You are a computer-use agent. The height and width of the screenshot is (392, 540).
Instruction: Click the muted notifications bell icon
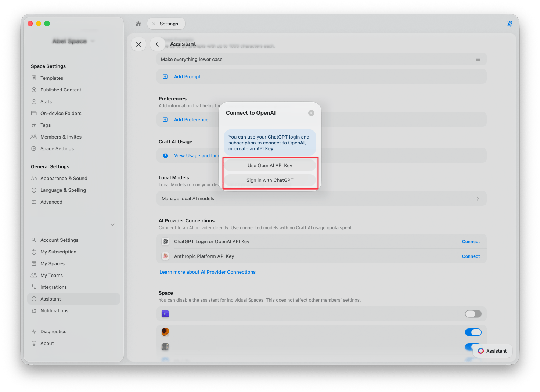tap(510, 24)
